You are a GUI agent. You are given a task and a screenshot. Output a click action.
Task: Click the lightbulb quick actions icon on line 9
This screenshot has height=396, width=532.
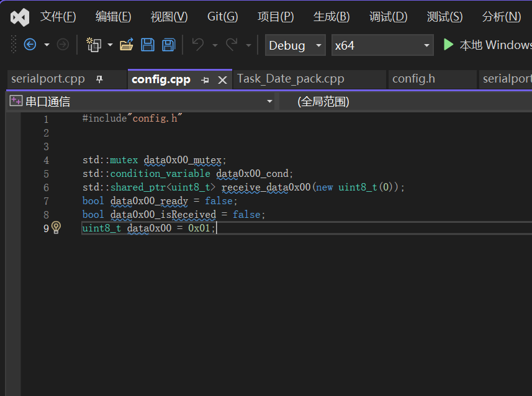point(56,227)
